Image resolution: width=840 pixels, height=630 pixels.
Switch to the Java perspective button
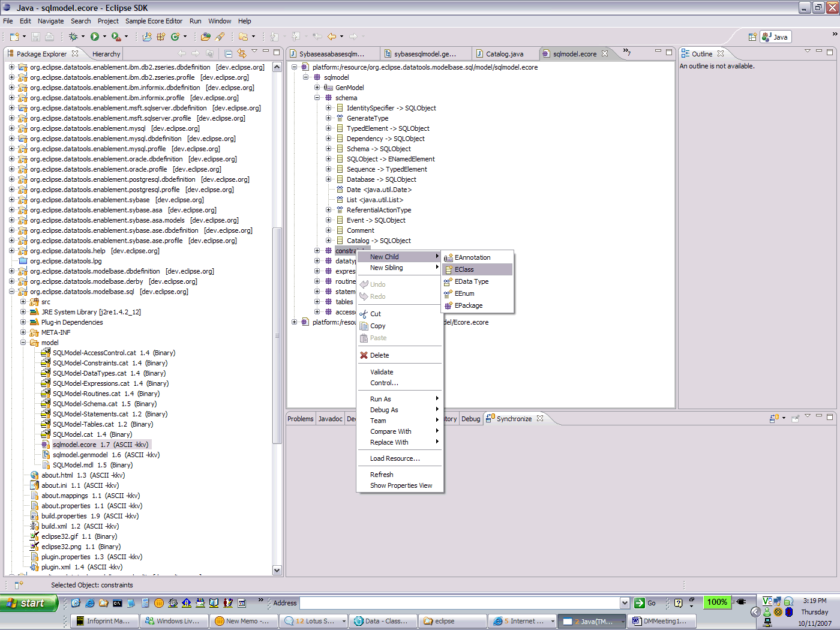pyautogui.click(x=775, y=37)
